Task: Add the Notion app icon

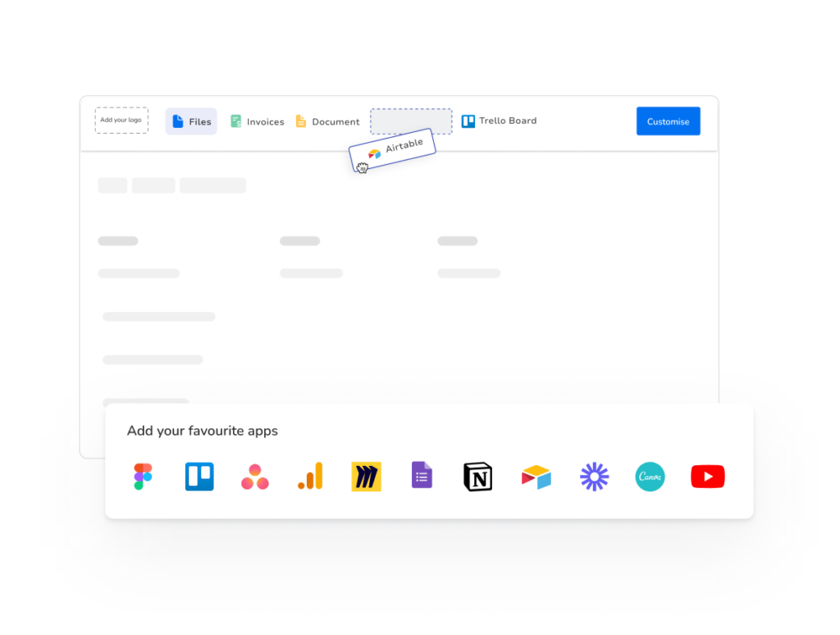Action: pyautogui.click(x=477, y=477)
